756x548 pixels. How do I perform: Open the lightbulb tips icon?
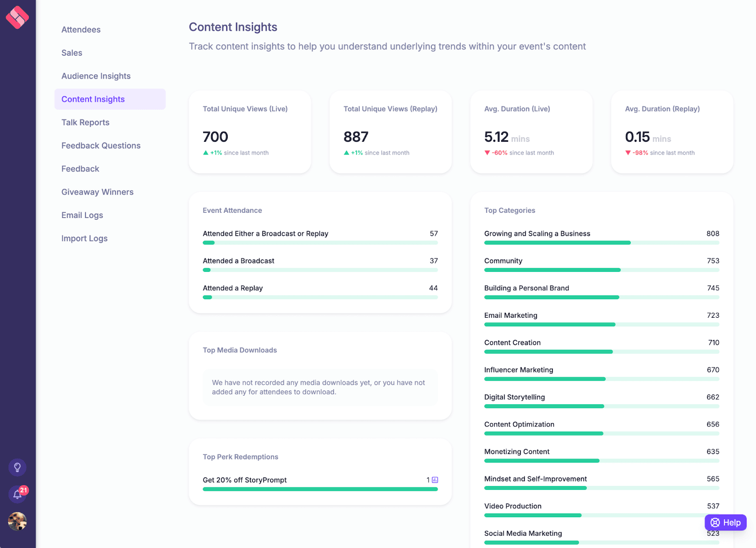pyautogui.click(x=17, y=467)
